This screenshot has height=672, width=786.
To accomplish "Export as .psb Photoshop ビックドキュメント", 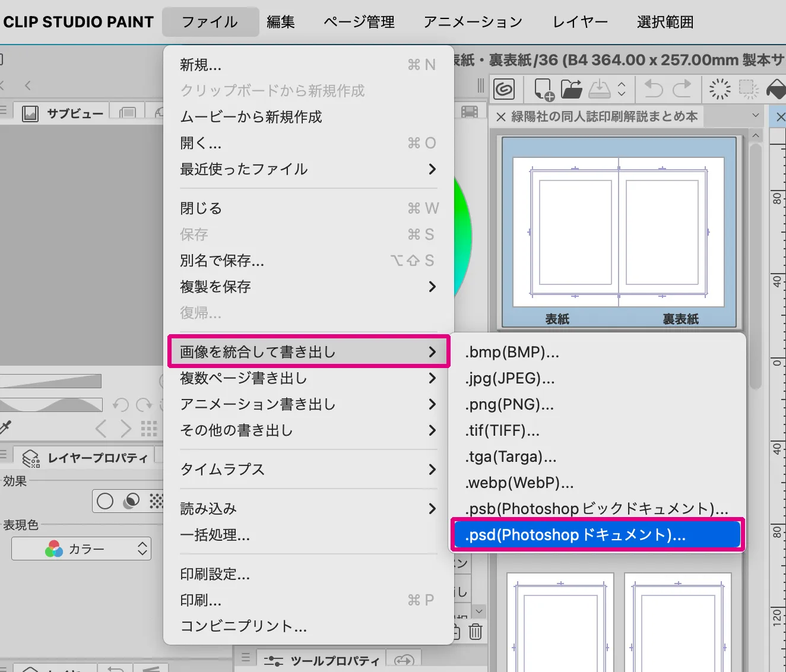I will (597, 509).
